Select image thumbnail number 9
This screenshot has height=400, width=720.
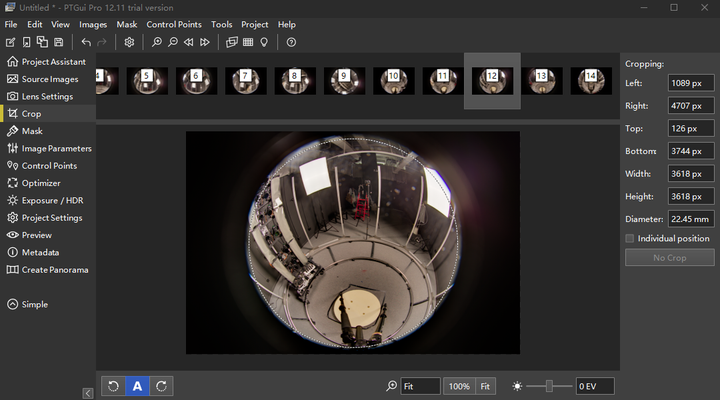[x=343, y=79]
